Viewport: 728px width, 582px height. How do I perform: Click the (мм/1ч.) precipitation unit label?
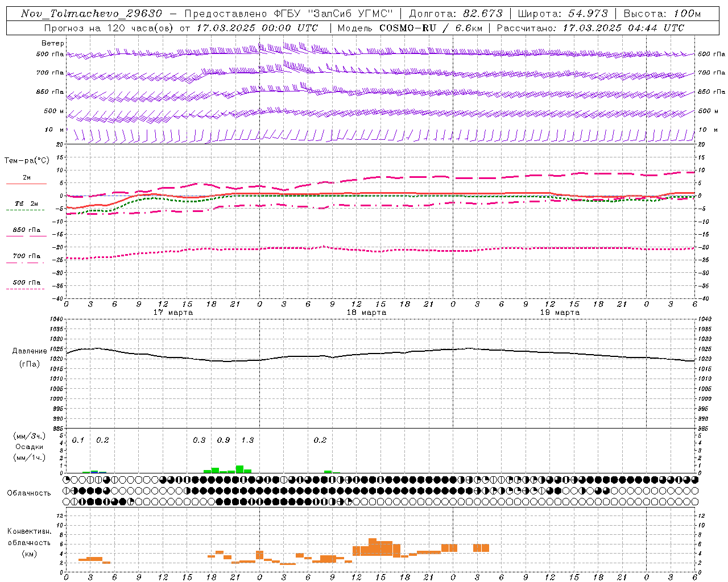pos(30,458)
